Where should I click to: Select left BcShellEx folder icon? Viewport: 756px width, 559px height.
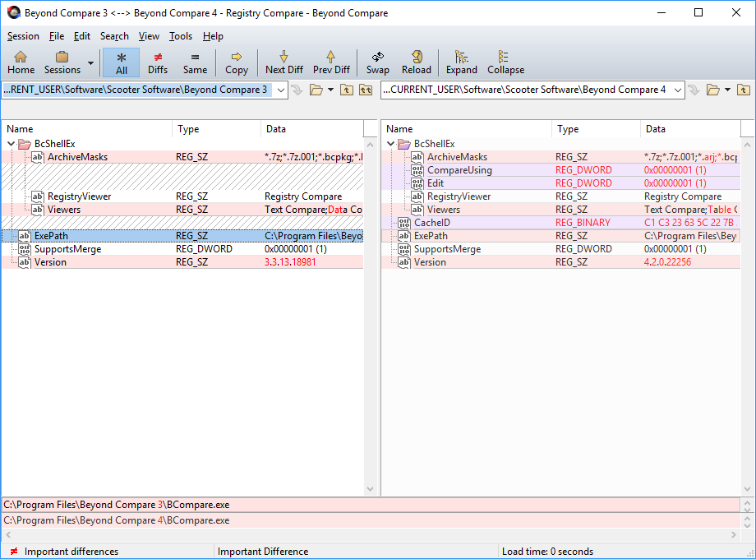[25, 144]
